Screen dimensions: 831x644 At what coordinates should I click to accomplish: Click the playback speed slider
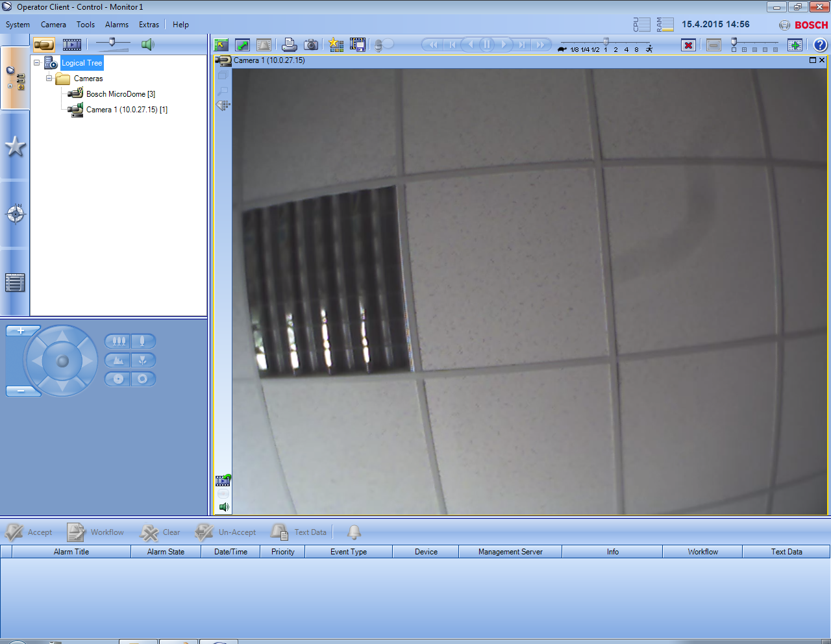coord(606,43)
